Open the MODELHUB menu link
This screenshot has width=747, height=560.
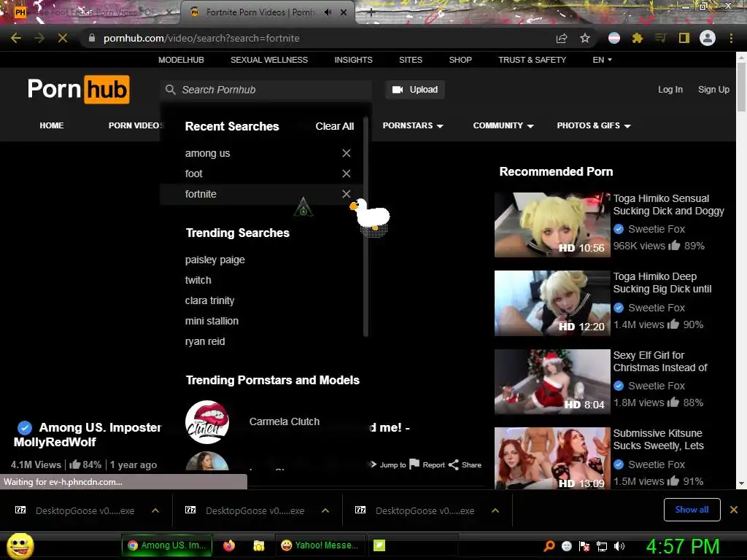click(181, 60)
